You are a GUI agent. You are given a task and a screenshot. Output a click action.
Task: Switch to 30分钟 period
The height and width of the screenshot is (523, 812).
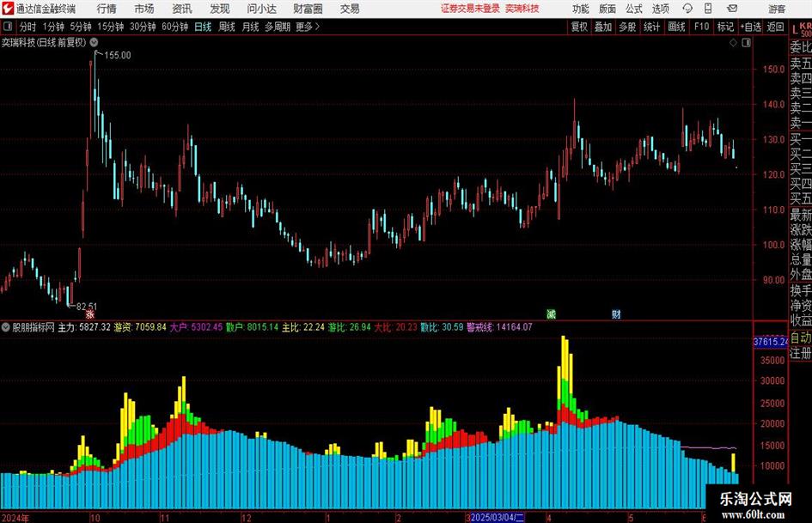(x=143, y=27)
